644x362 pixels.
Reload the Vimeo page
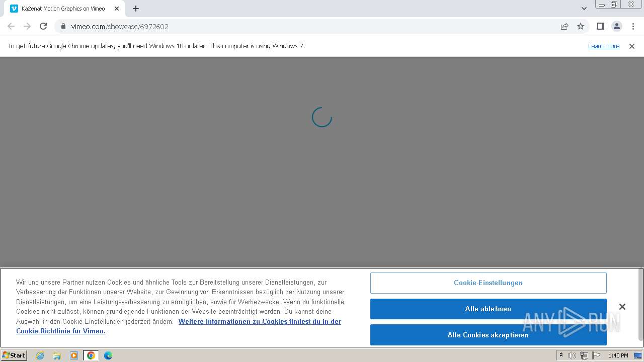[43, 26]
